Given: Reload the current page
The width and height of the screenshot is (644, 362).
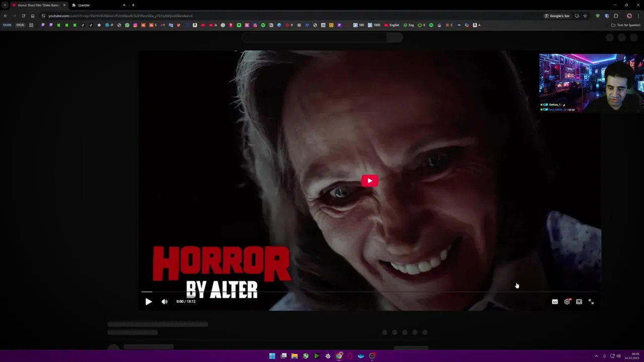Looking at the screenshot, I should pyautogui.click(x=23, y=16).
